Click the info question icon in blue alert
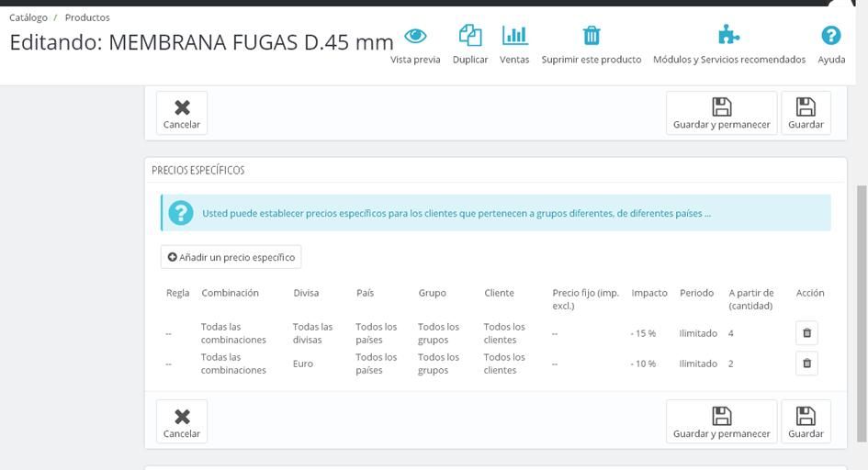 click(x=181, y=213)
